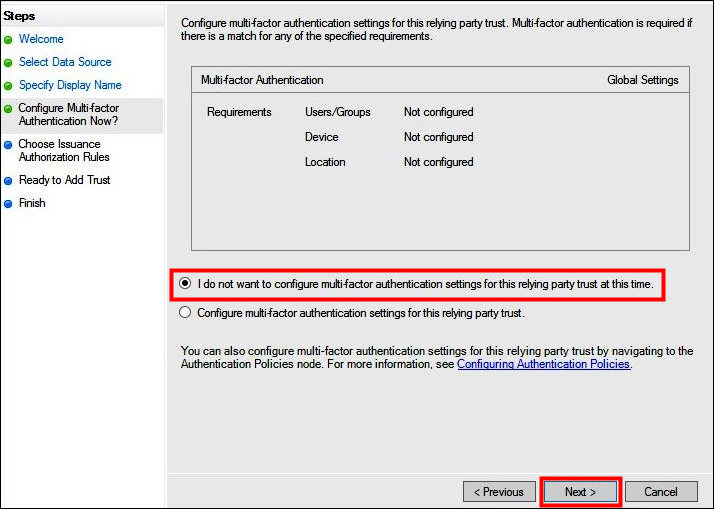The image size is (714, 509).
Task: Select the Location requirement row
Action: pyautogui.click(x=325, y=162)
